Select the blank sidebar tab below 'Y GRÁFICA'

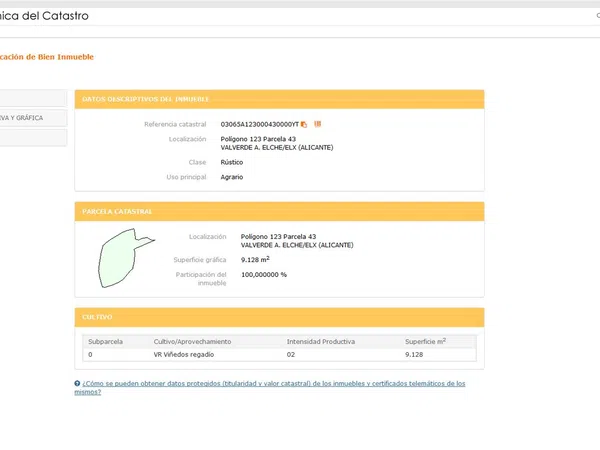pyautogui.click(x=33, y=138)
